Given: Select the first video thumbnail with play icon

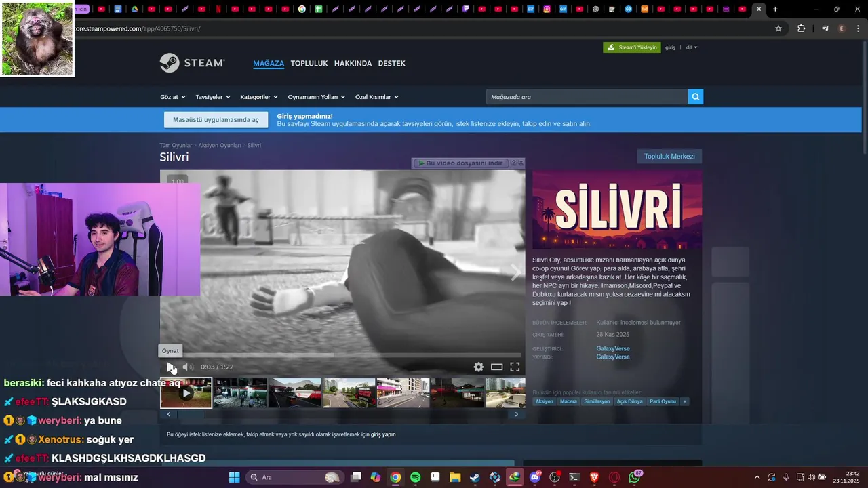Looking at the screenshot, I should (186, 393).
